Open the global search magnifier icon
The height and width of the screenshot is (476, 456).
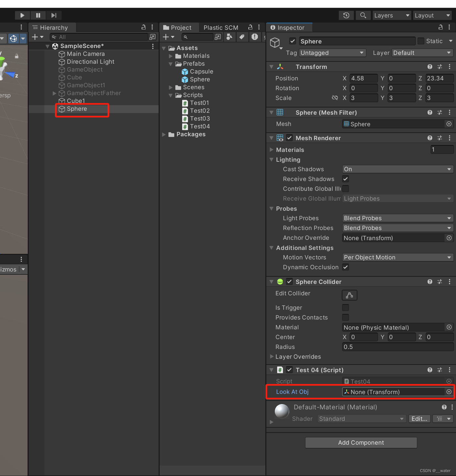coord(363,15)
